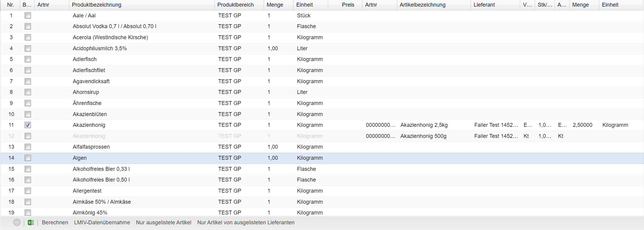Select the Akazienhonig 2,5kg article cell

click(424, 125)
